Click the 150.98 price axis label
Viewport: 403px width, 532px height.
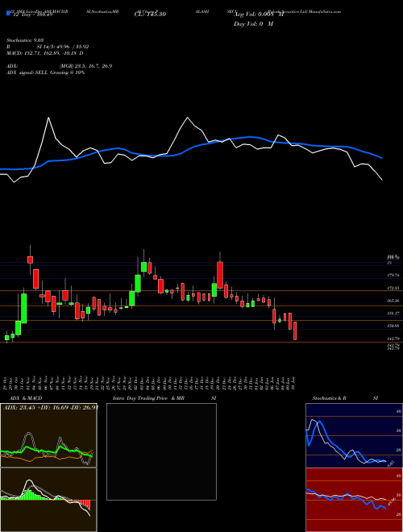[394, 326]
